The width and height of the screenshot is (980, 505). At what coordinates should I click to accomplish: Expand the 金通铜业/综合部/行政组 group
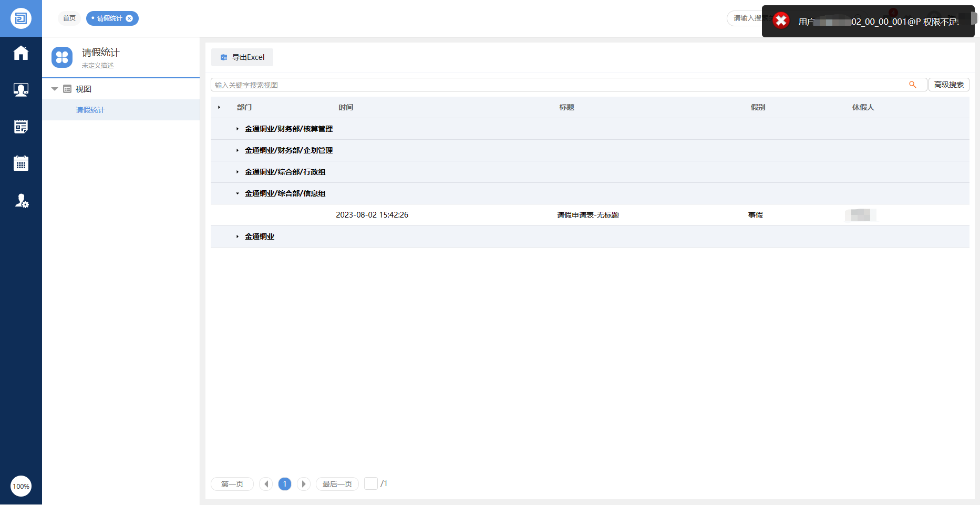click(238, 172)
